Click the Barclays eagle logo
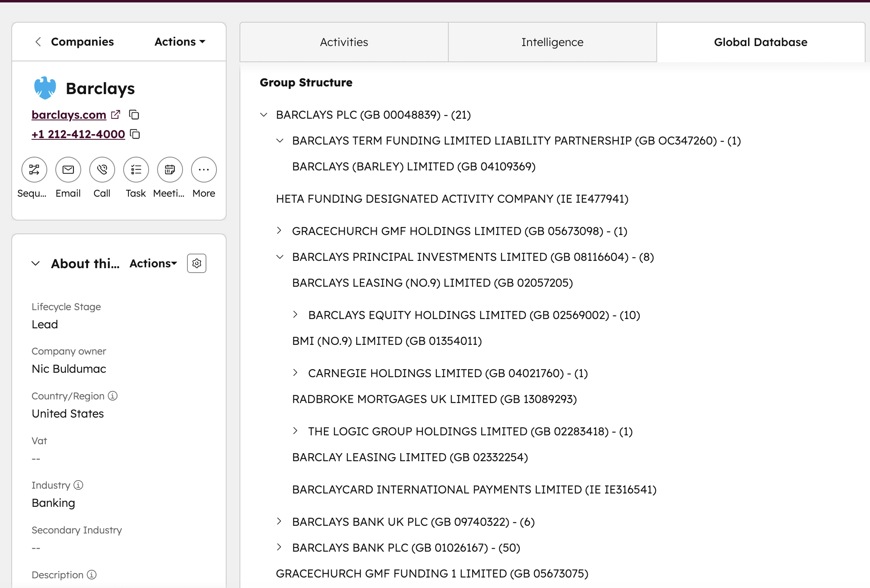Viewport: 870px width, 588px height. (x=45, y=88)
